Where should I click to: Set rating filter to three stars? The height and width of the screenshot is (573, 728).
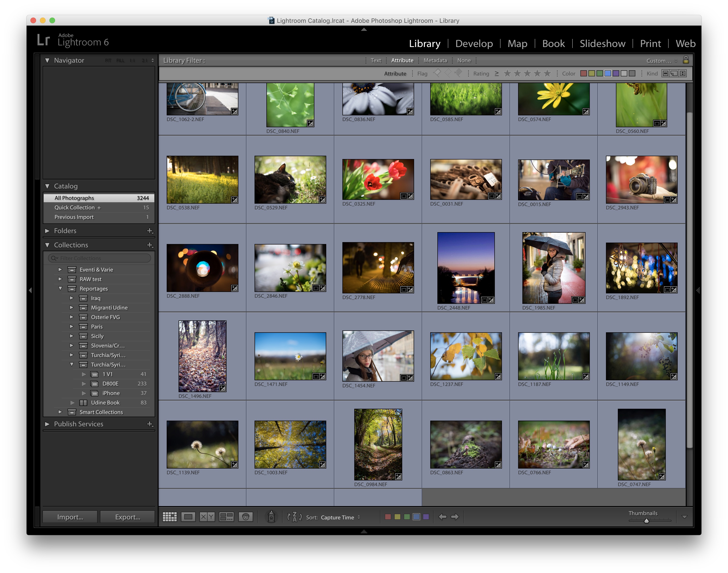tap(527, 73)
